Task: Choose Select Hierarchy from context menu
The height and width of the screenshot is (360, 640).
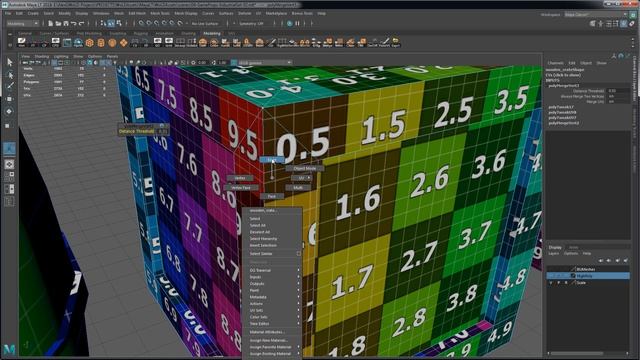Action: click(x=263, y=238)
